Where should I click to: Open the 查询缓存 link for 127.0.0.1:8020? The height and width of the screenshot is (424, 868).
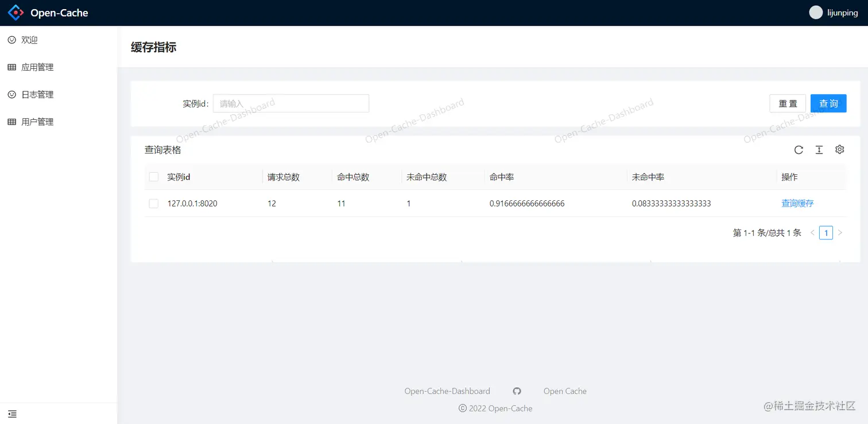pos(797,203)
